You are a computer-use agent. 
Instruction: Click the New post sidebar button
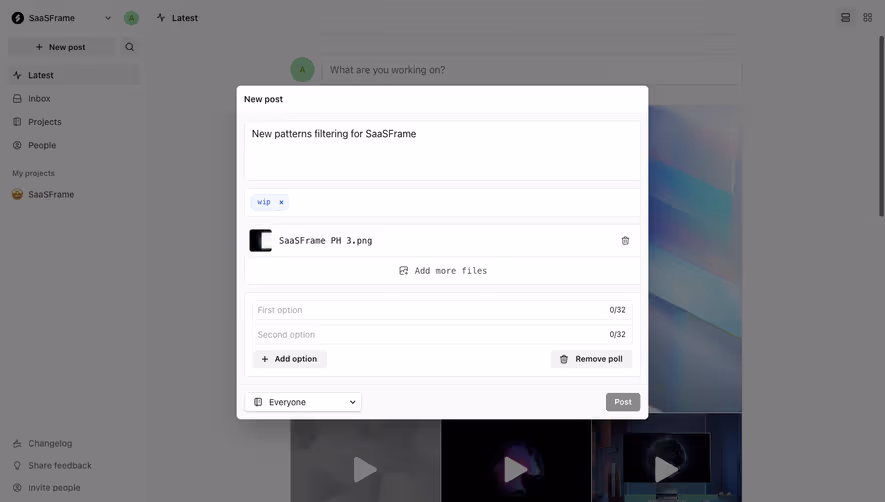pos(61,47)
